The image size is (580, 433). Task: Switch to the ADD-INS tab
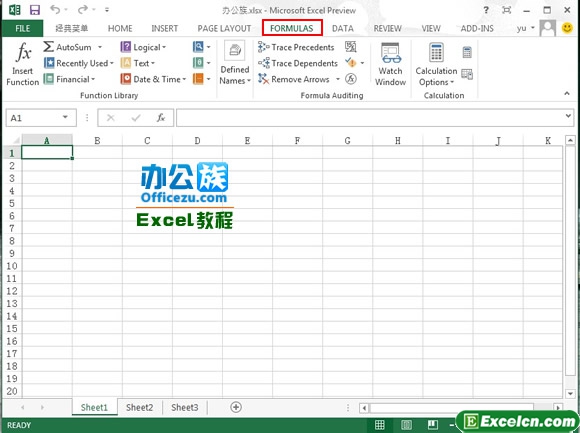tap(477, 28)
